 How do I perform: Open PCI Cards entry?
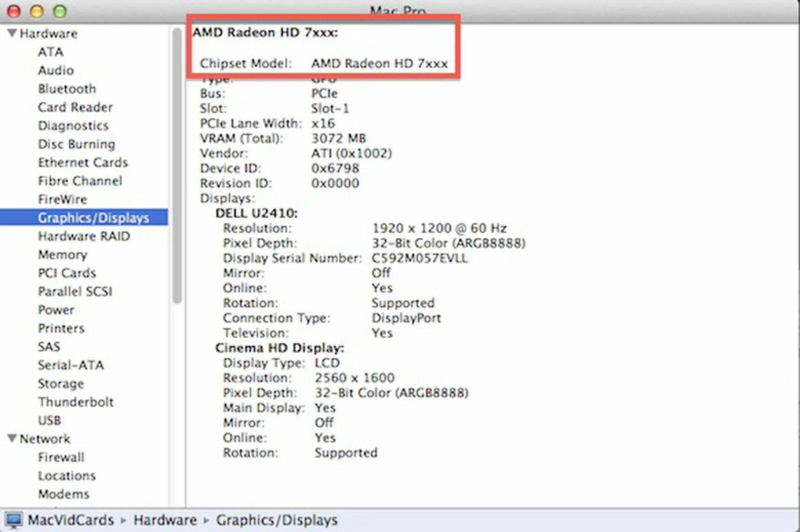click(67, 273)
